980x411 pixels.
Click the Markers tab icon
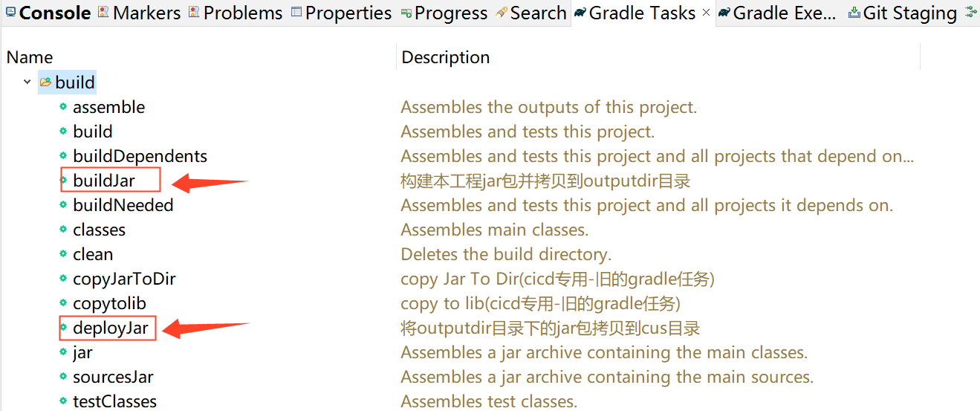tap(103, 13)
